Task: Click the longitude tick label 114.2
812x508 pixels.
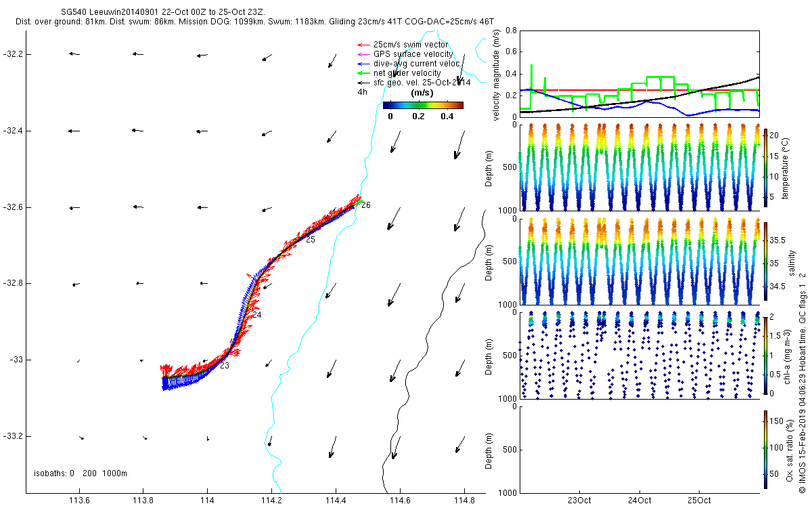Action: coord(271,501)
